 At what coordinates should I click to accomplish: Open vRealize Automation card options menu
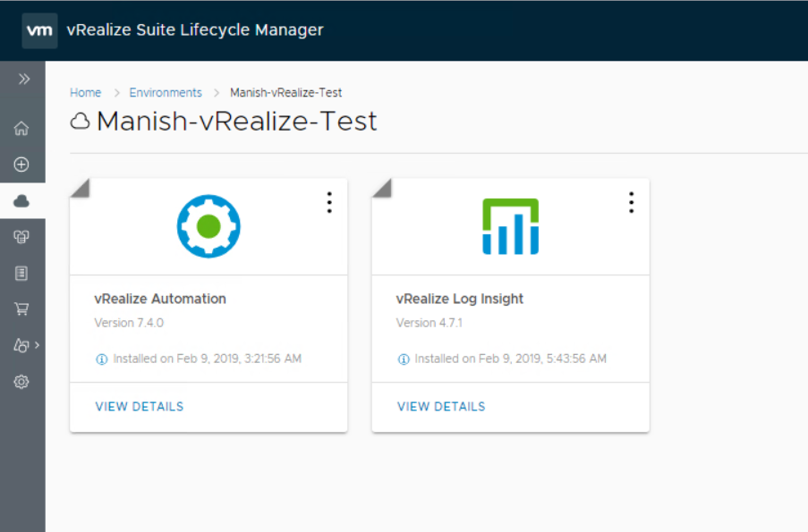329,203
